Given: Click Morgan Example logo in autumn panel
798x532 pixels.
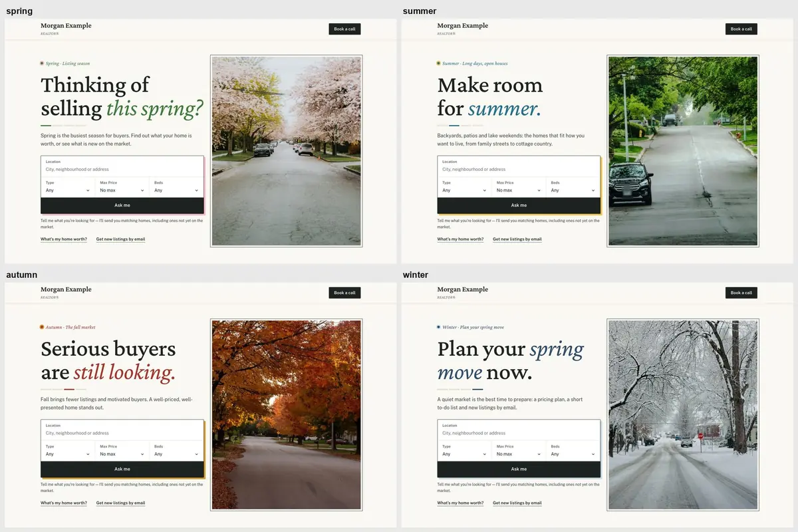Looking at the screenshot, I should click(66, 292).
